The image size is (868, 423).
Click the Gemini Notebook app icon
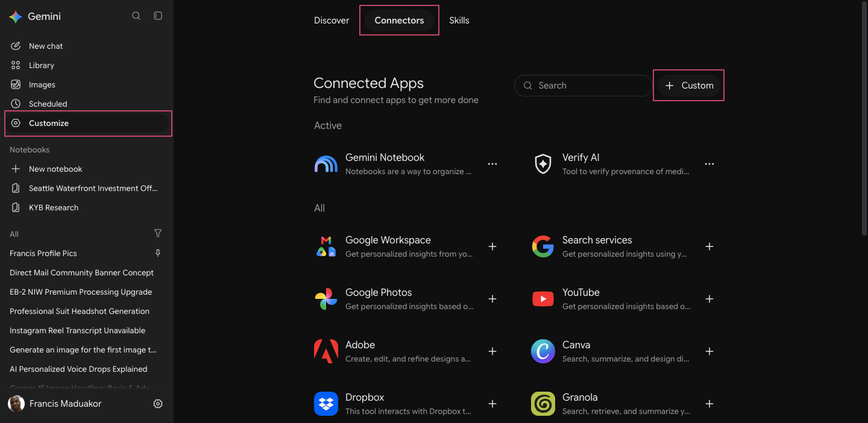click(326, 164)
